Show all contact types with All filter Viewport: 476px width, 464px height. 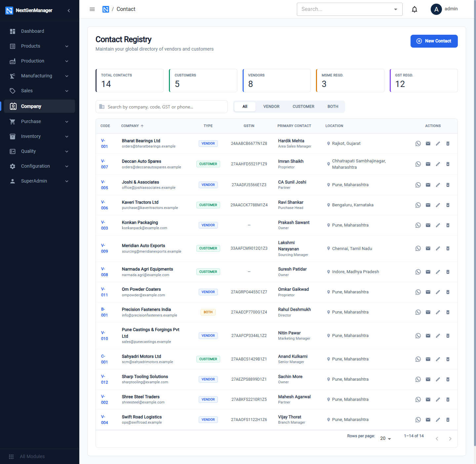[x=245, y=106]
